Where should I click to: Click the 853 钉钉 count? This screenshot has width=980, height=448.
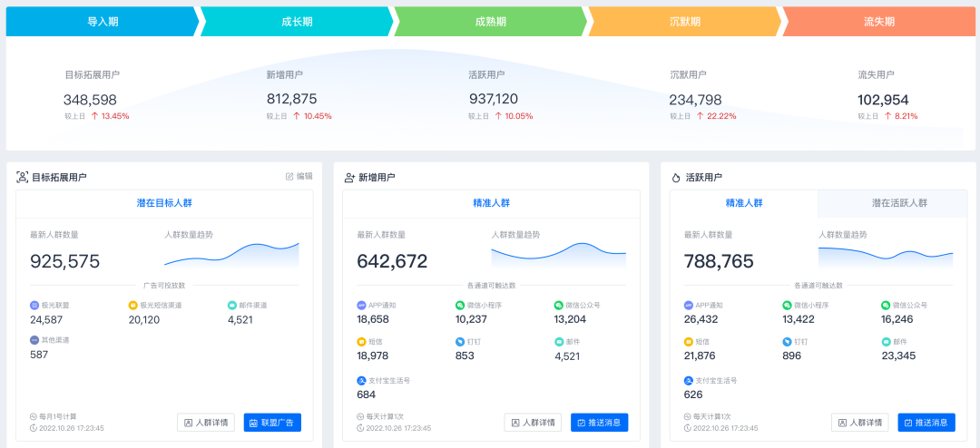465,355
